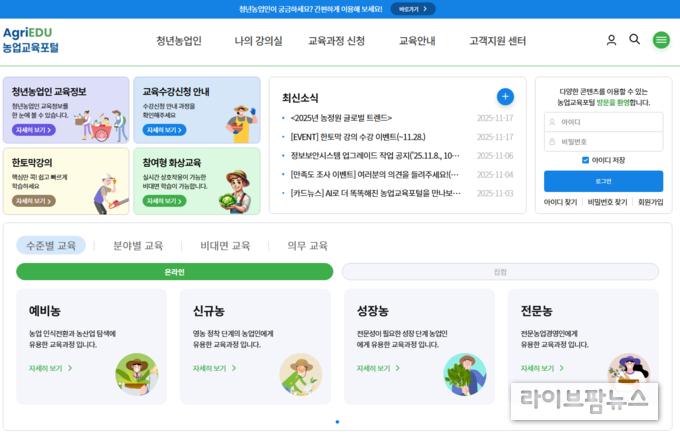Click the blue plus icon beside 최신소식
The image size is (680, 435).
point(505,97)
